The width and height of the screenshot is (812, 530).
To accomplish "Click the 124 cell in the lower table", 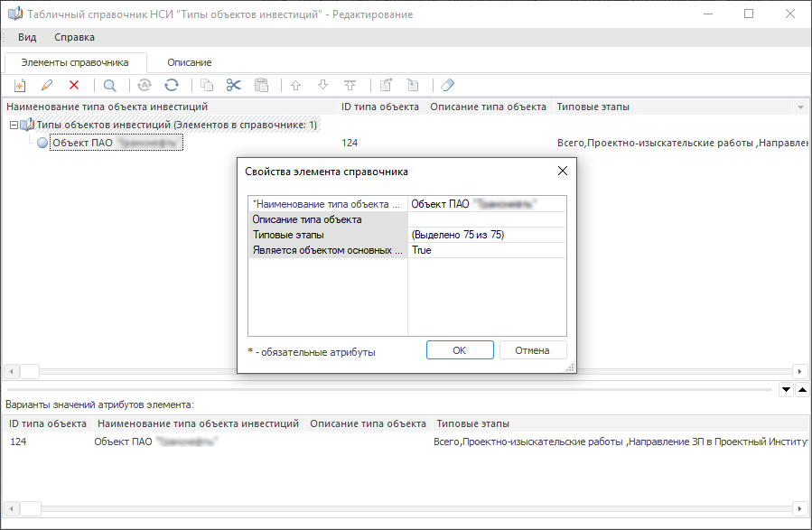I will 18,442.
